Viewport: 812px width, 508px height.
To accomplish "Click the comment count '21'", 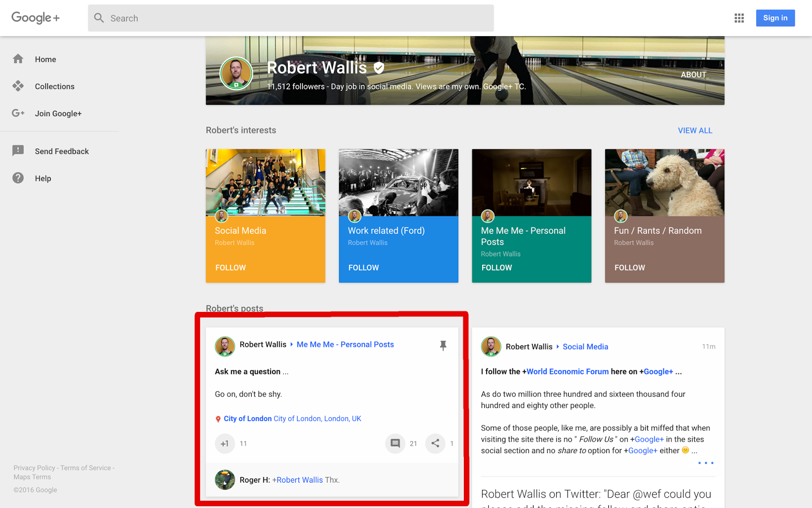I will pyautogui.click(x=413, y=443).
